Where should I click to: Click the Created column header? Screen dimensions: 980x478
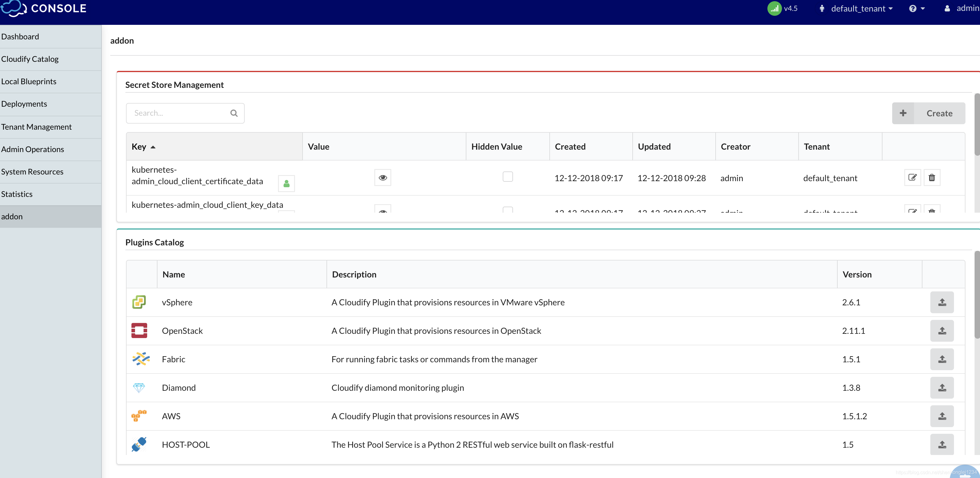tap(591, 147)
